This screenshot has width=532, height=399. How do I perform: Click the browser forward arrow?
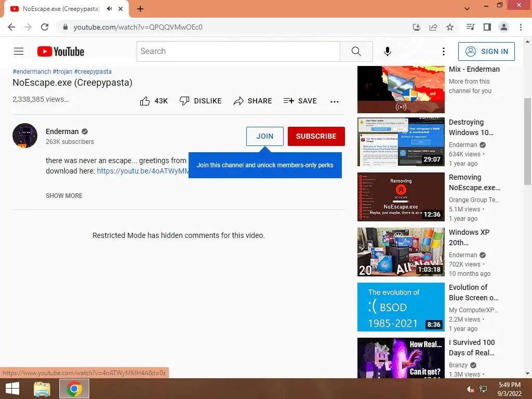click(28, 27)
